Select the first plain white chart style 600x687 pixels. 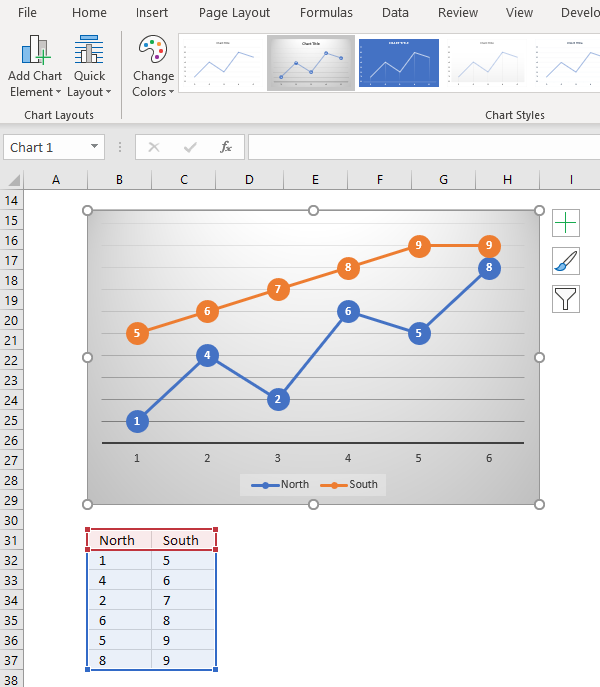tap(222, 63)
